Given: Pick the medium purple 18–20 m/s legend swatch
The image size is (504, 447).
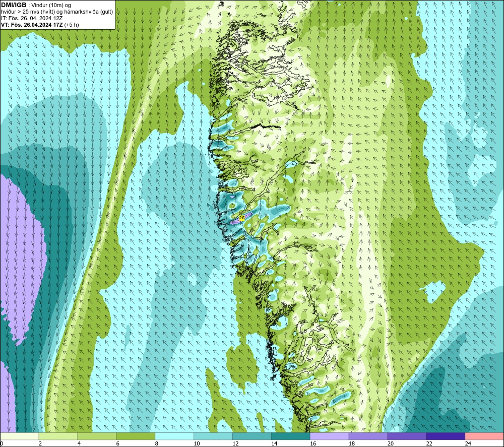Looking at the screenshot, I should coord(368,436).
